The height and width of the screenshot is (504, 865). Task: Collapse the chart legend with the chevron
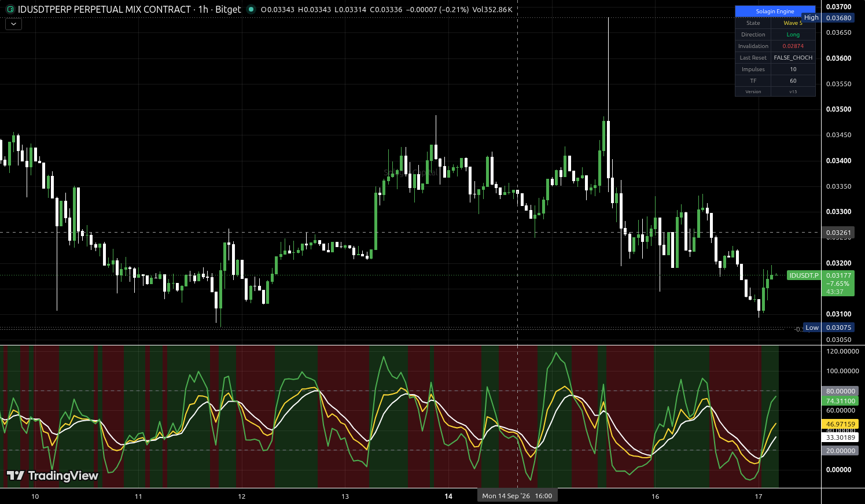click(13, 24)
